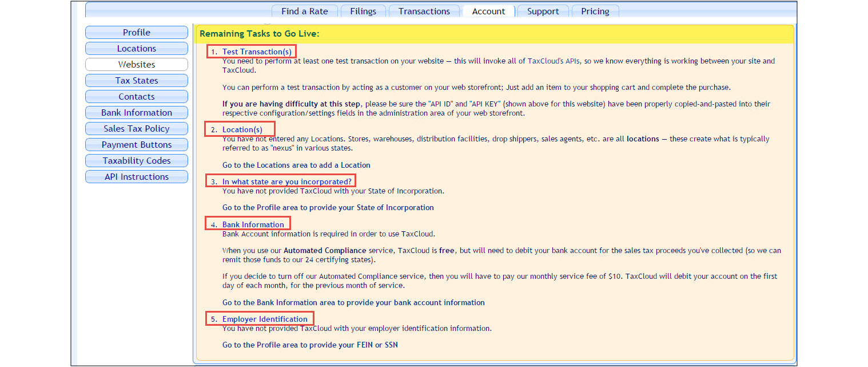Open the Support tab
868x367 pixels.
coord(543,11)
